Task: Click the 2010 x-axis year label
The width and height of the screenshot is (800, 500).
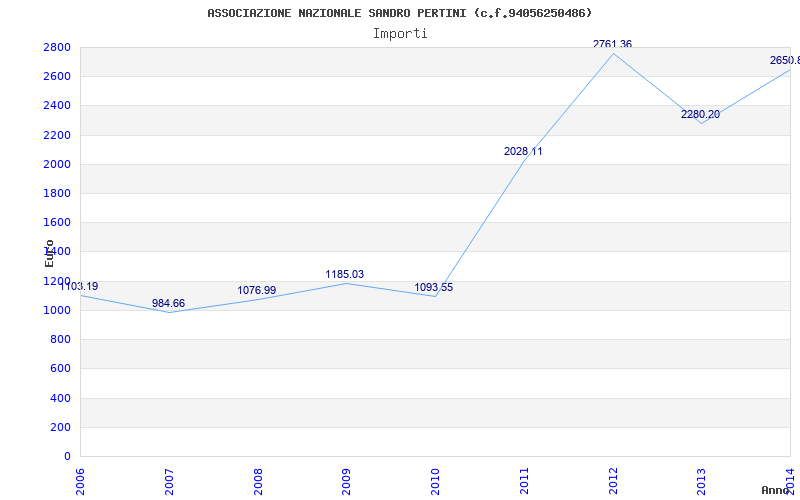Action: [435, 482]
